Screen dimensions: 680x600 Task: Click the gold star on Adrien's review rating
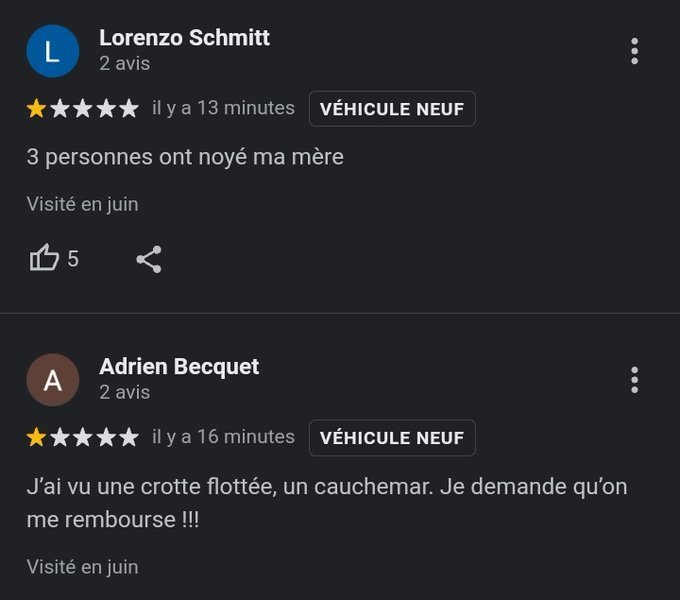click(37, 438)
